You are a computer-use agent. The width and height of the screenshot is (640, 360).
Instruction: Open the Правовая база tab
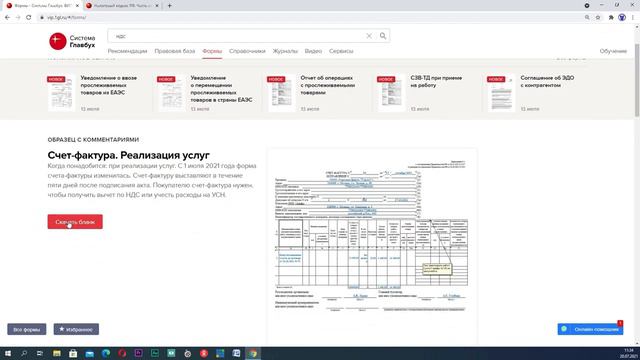point(175,51)
